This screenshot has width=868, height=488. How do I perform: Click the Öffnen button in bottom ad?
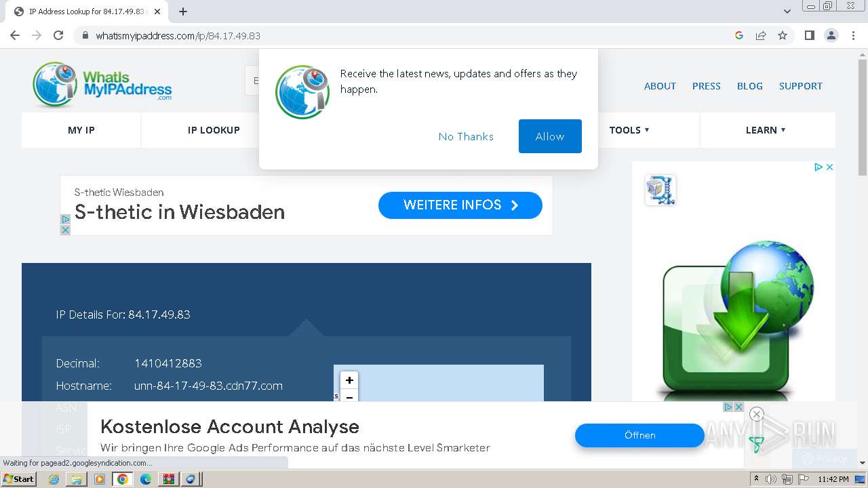(x=640, y=435)
